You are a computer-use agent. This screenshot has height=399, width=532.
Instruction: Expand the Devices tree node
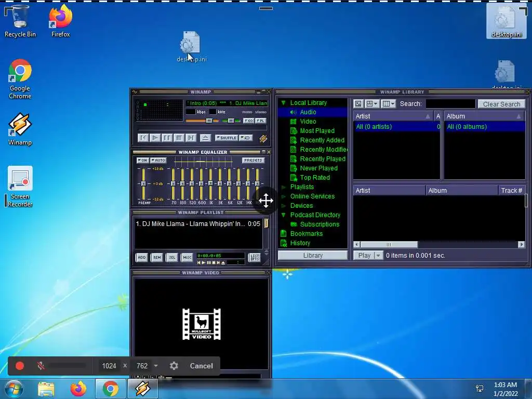click(284, 206)
